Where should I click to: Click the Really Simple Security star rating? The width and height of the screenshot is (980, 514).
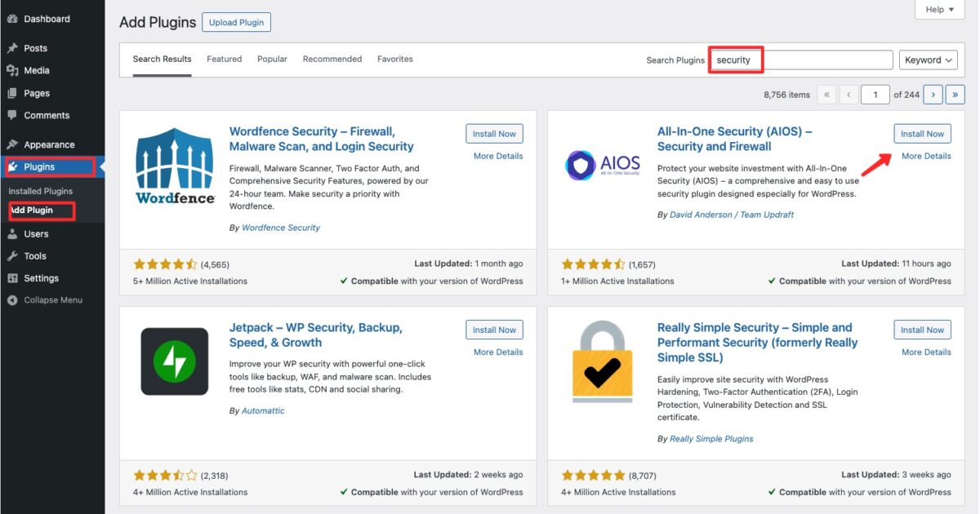pos(593,475)
